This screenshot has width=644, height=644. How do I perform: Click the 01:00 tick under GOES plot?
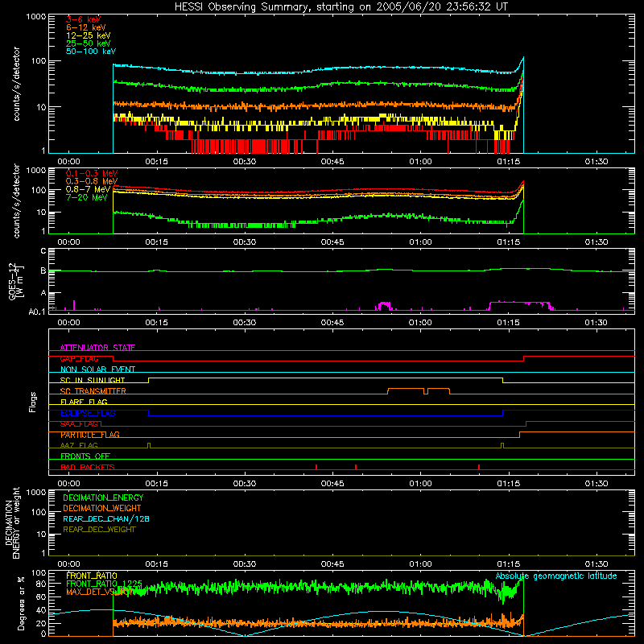420,323
